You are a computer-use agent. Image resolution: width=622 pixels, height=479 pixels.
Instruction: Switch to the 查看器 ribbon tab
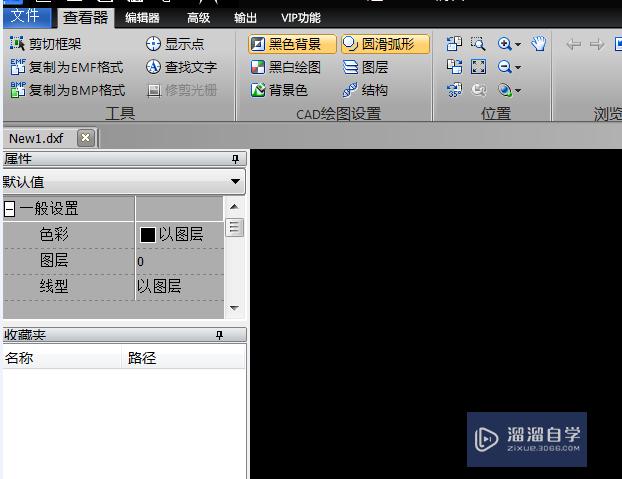tap(86, 17)
